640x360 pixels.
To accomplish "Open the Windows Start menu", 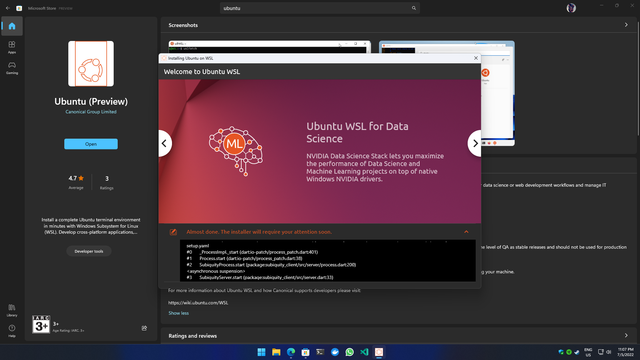I will [261, 352].
